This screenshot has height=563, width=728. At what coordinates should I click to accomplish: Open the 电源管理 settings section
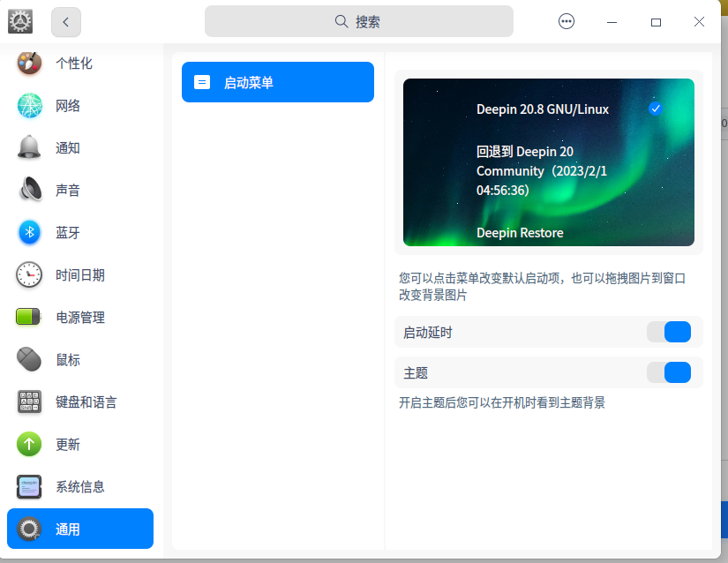point(79,317)
